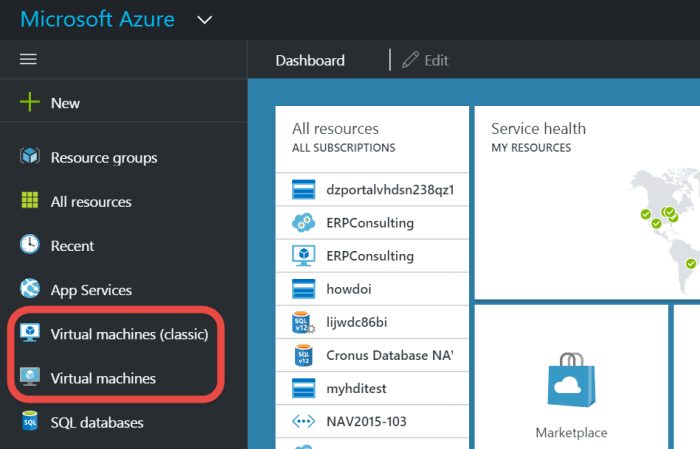700x449 pixels.
Task: Click the green plus New icon
Action: [x=30, y=102]
